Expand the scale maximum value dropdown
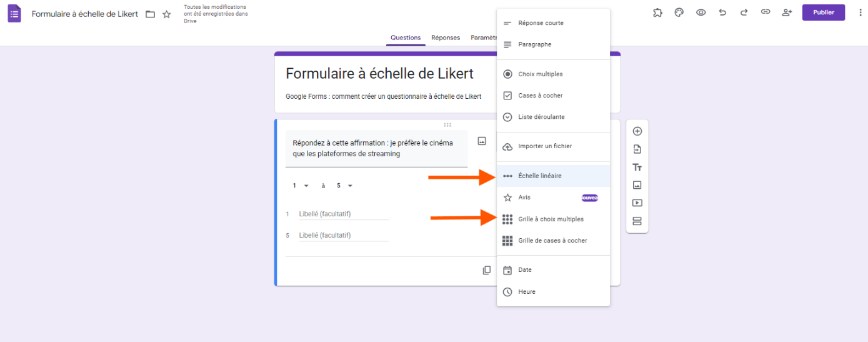 pos(345,186)
